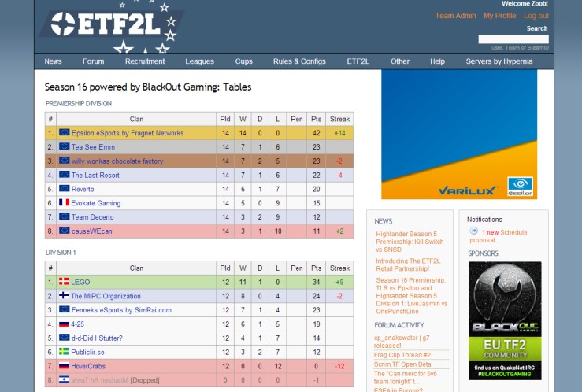582x392 pixels.
Task: Open the Rules & Configs menu
Action: tap(299, 61)
